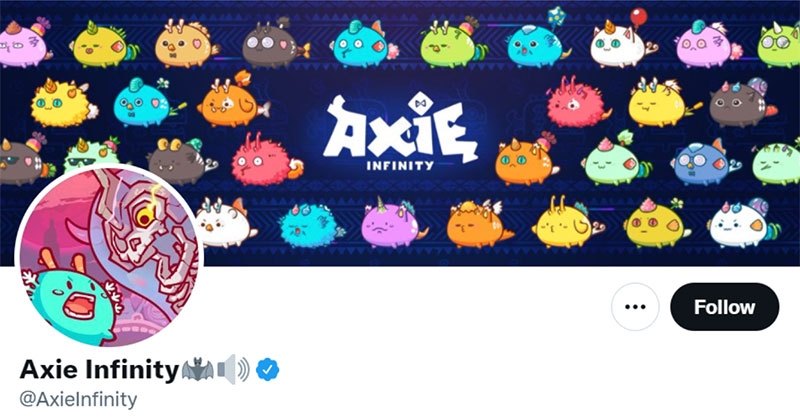
Task: Click the fluffy blue axie in bottom row
Action: (311, 225)
